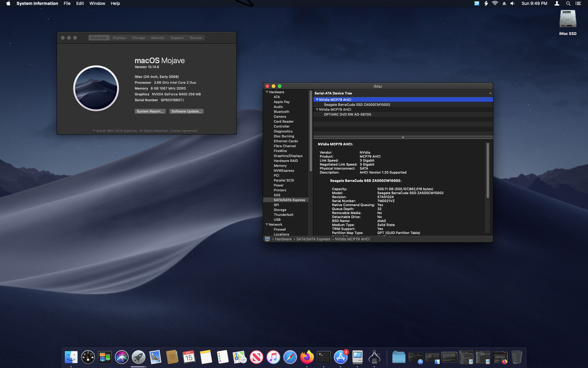Open Spotlight search in menu bar

(568, 3)
